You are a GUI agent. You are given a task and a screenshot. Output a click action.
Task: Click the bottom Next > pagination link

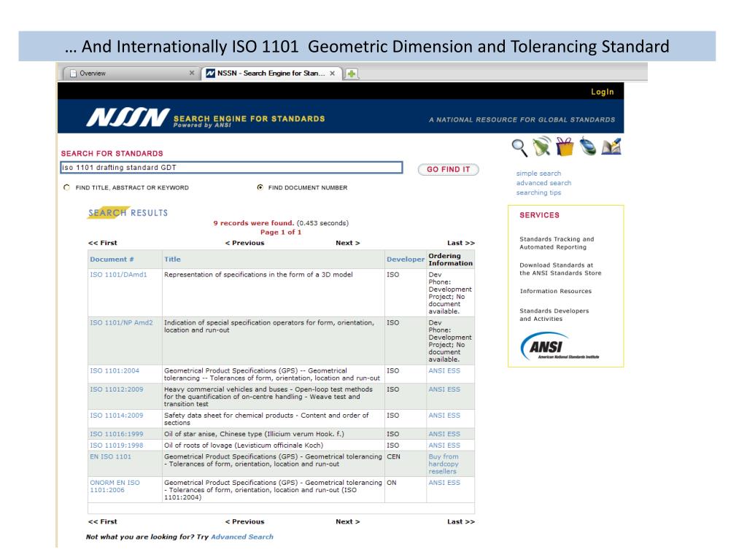[348, 522]
